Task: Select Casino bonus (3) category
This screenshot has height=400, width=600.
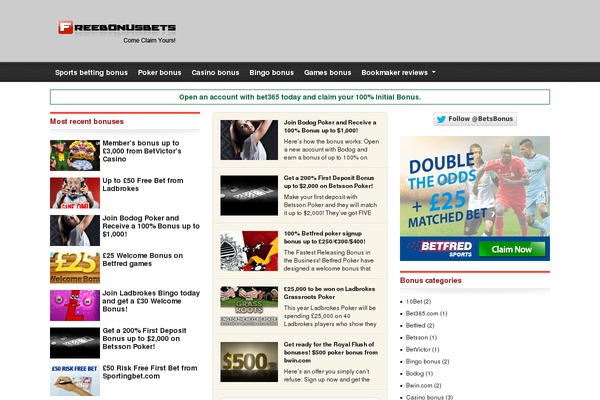Action: [x=429, y=397]
